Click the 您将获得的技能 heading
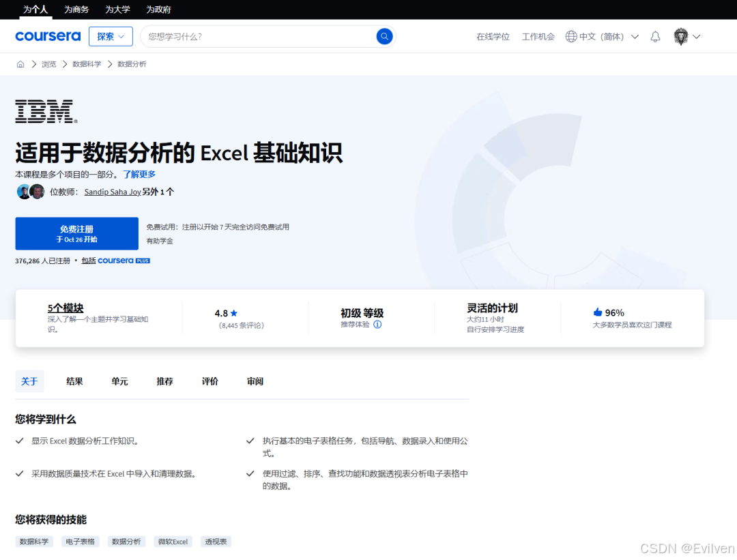Image resolution: width=737 pixels, height=560 pixels. pos(50,520)
